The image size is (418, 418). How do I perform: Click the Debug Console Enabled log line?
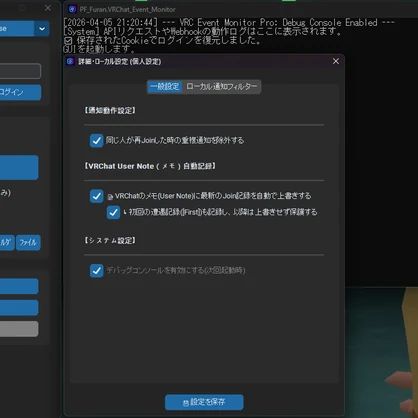[229, 23]
